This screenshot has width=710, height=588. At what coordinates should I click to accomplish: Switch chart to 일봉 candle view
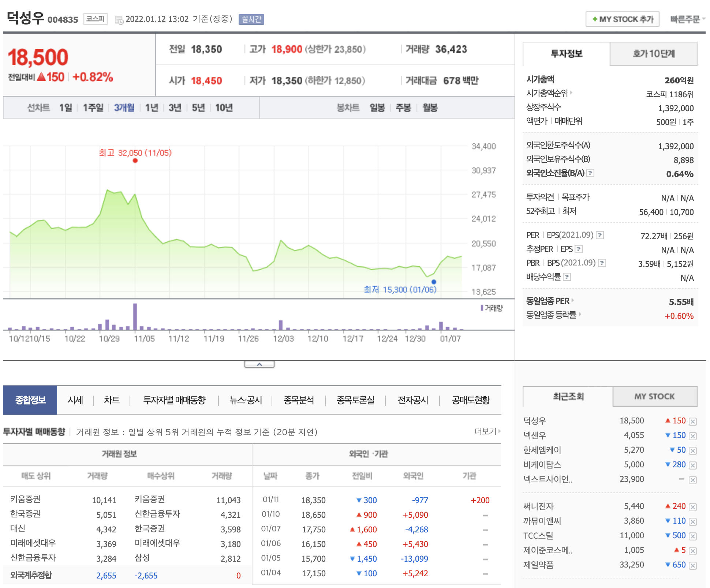click(x=377, y=108)
